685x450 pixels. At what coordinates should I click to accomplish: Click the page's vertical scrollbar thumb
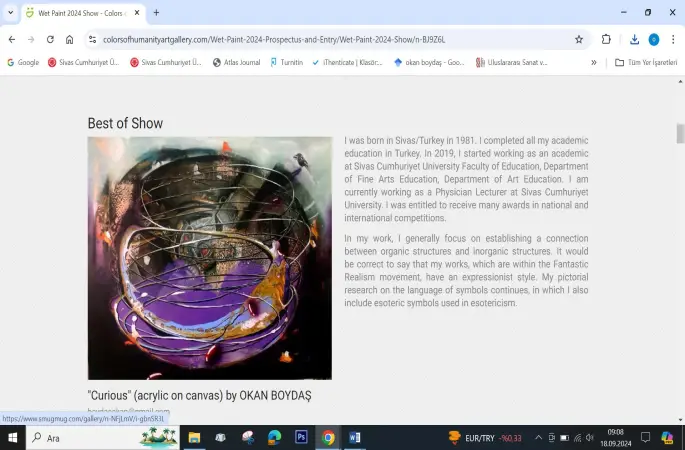pyautogui.click(x=680, y=133)
